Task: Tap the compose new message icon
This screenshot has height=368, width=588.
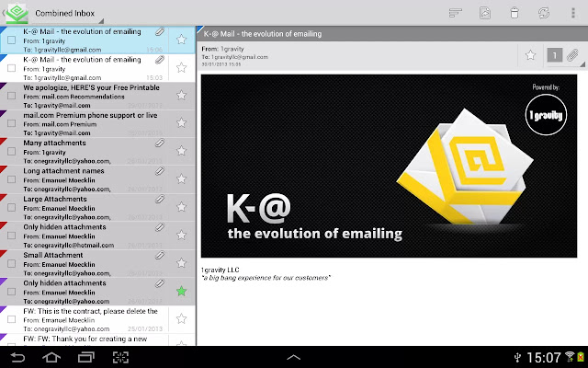Action: tap(485, 13)
